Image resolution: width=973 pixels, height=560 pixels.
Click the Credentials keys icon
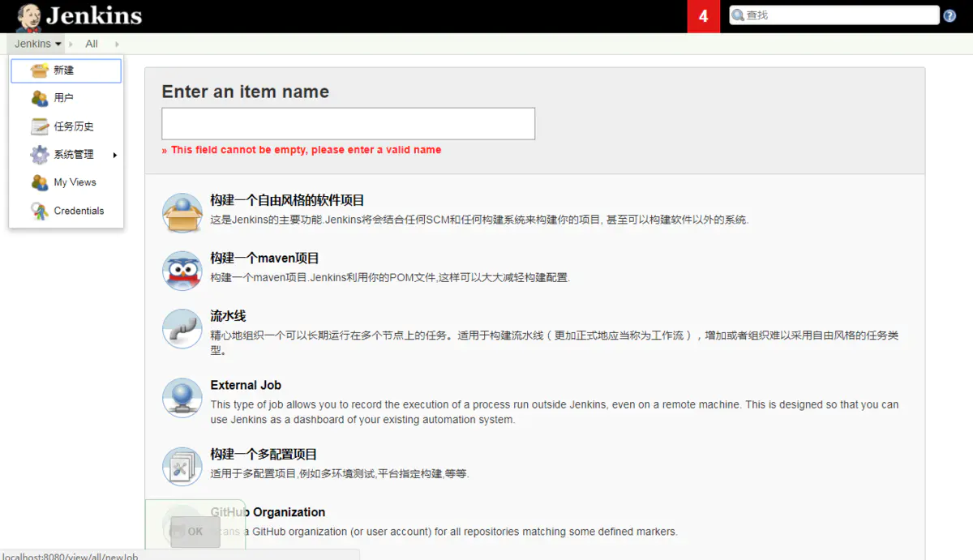pos(40,211)
